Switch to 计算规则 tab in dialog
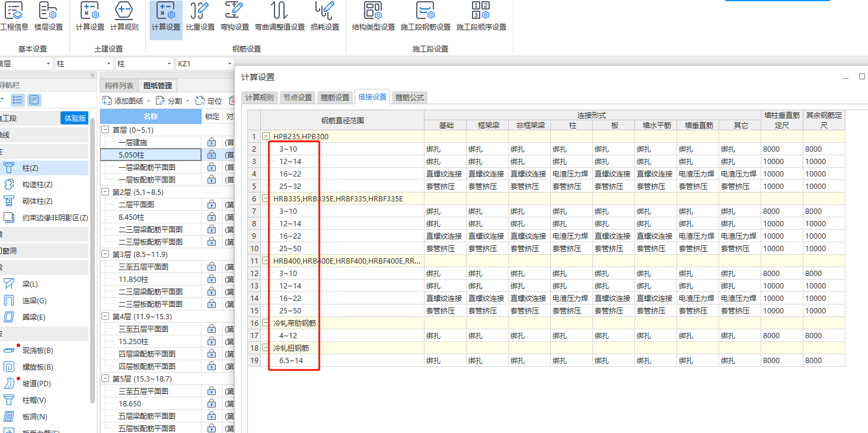This screenshot has height=433, width=868. (260, 98)
